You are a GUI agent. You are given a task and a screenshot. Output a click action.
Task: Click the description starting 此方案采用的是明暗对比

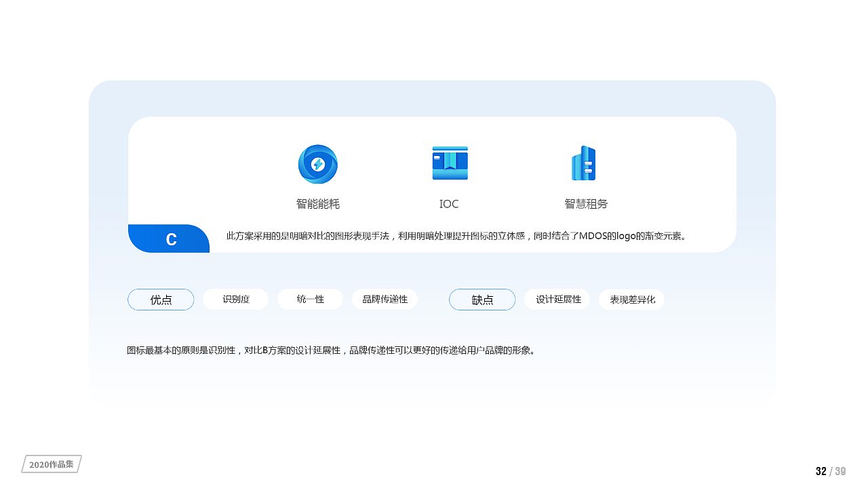pos(457,237)
